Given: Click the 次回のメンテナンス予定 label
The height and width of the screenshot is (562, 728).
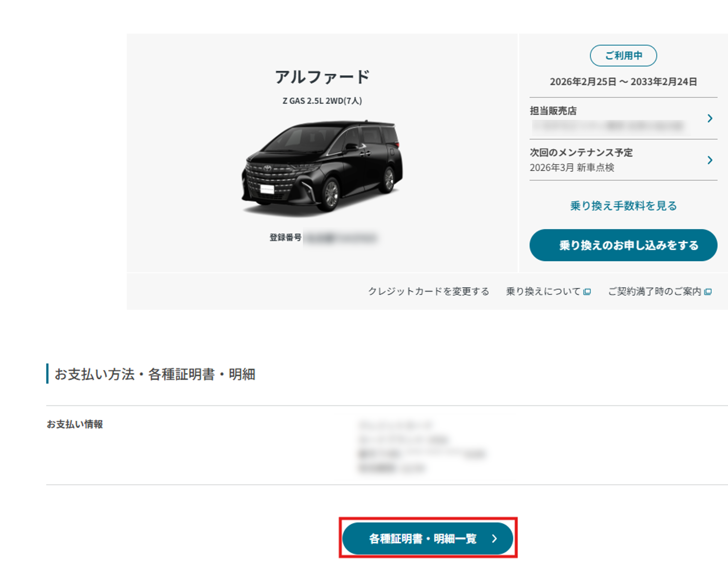Looking at the screenshot, I should click(581, 152).
